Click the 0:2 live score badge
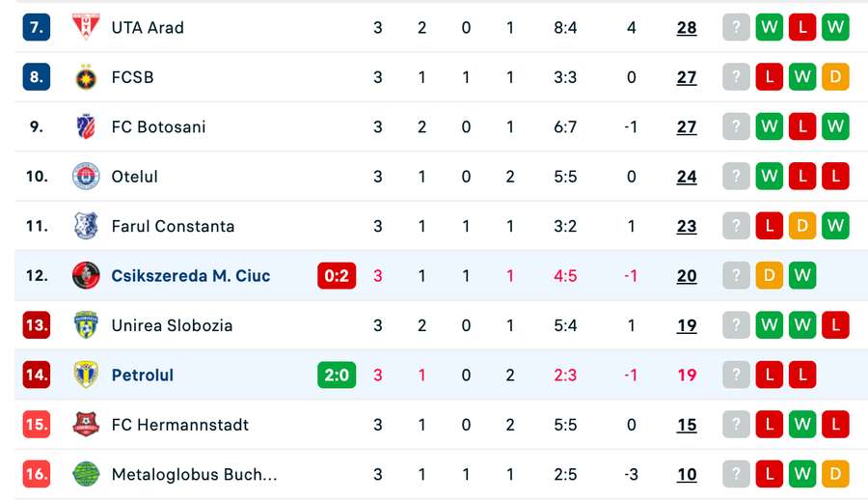 pos(337,276)
